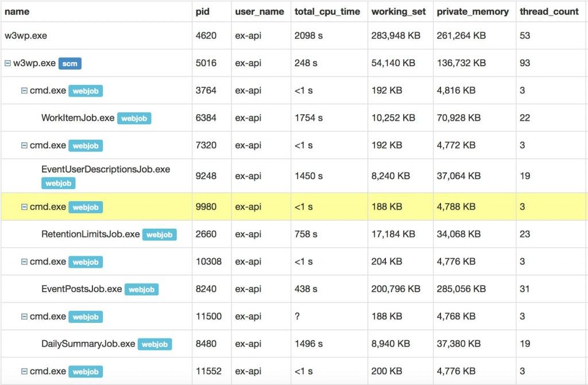Collapse the w3wp.exe scm tree node
Screen dimensions: 588x385
tap(8, 63)
